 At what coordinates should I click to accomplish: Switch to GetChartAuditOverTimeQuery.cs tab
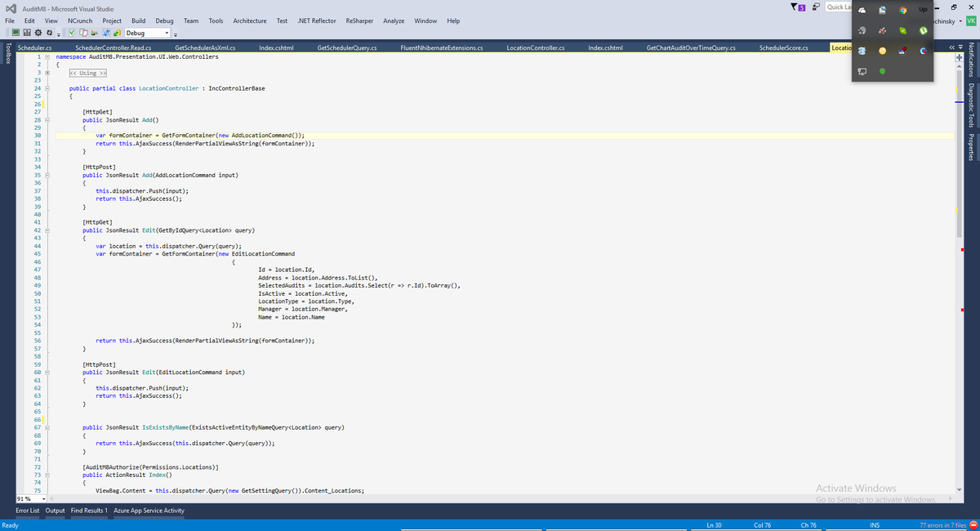point(691,48)
